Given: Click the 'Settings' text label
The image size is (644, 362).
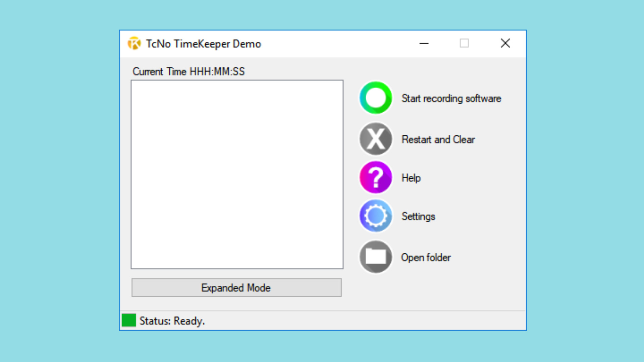Looking at the screenshot, I should 418,217.
